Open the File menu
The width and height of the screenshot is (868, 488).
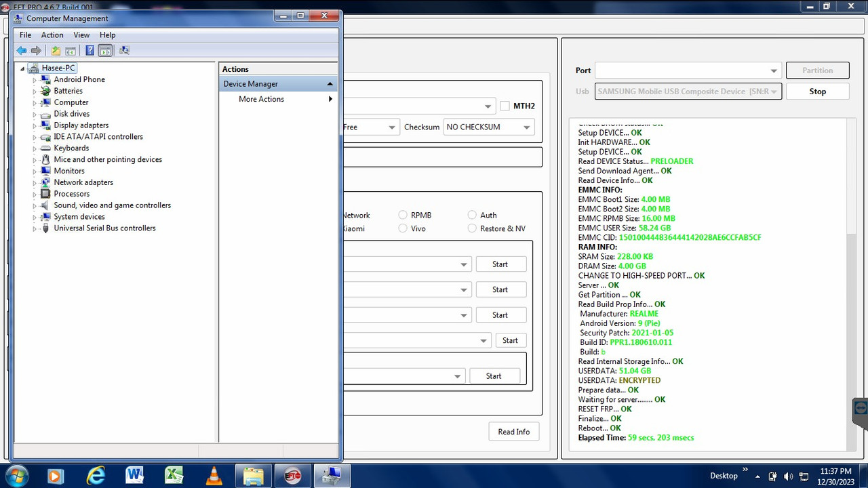pos(26,35)
